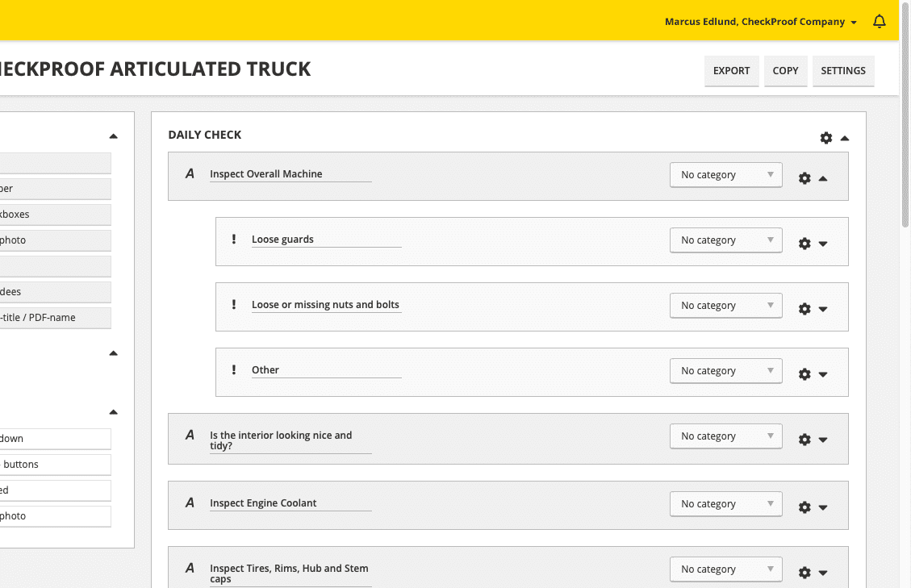Open gear settings for Loose or missing nuts and bolts
This screenshot has width=911, height=588.
coord(804,308)
